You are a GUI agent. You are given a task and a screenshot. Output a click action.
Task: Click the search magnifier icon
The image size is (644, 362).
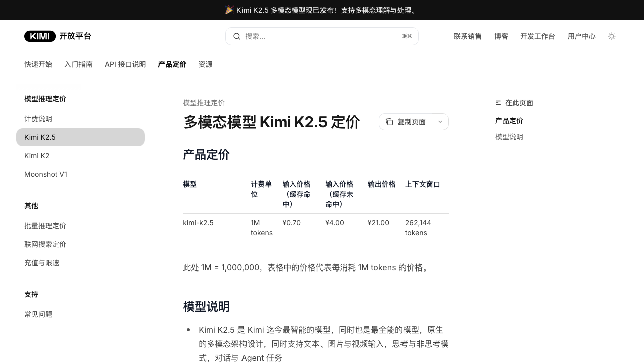(236, 36)
